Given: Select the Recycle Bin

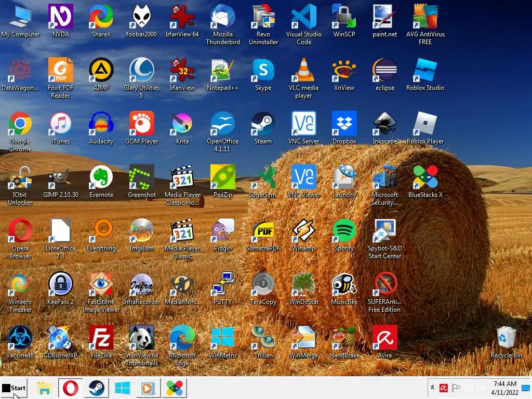Looking at the screenshot, I should tap(506, 342).
